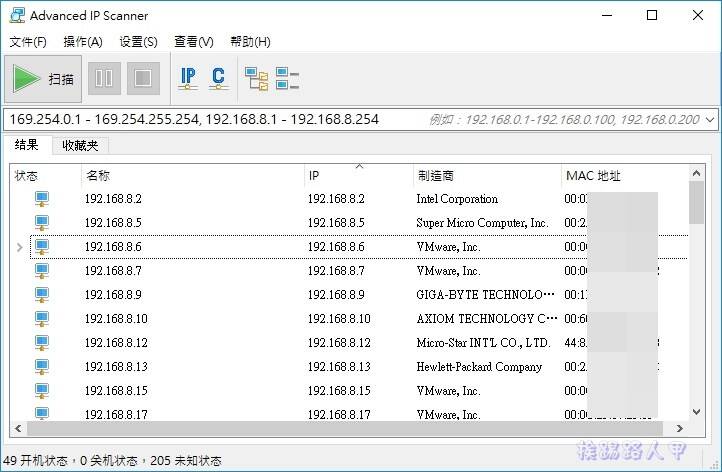
Task: Switch to the 收藏夹 tab
Action: tap(80, 146)
